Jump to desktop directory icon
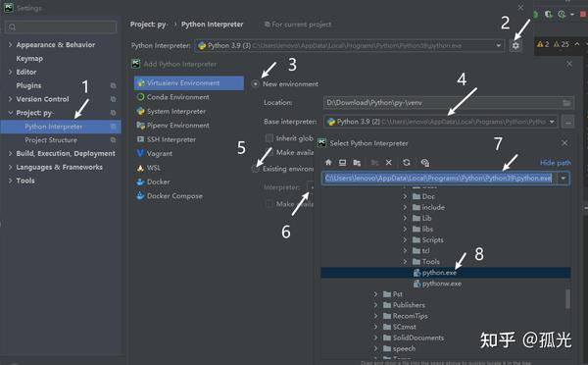The image size is (588, 365). 342,162
